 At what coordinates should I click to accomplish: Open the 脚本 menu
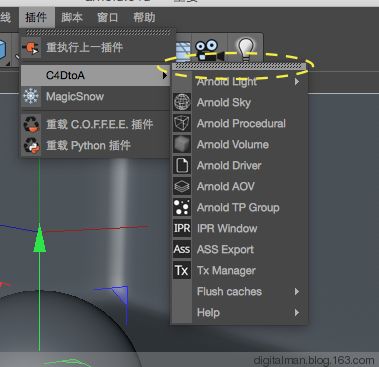(72, 17)
